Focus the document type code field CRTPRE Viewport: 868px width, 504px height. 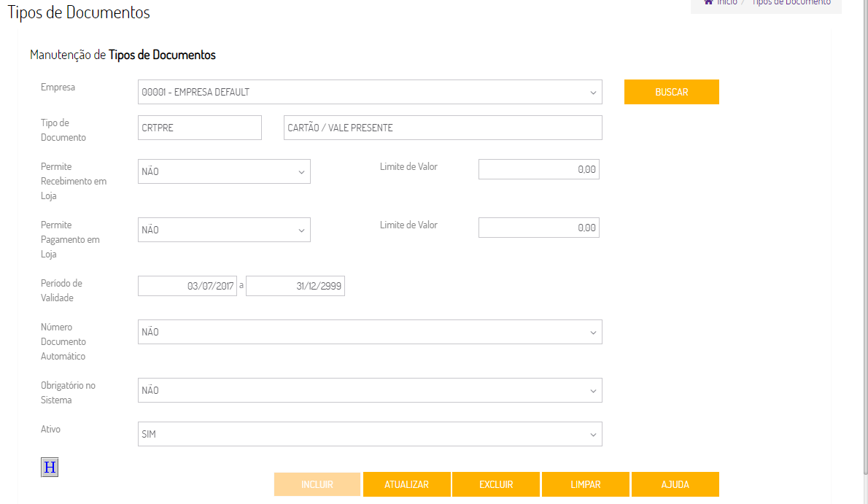coord(199,128)
